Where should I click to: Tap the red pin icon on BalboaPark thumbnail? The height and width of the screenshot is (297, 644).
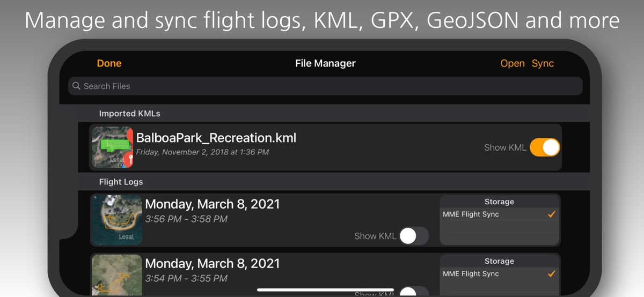129,159
